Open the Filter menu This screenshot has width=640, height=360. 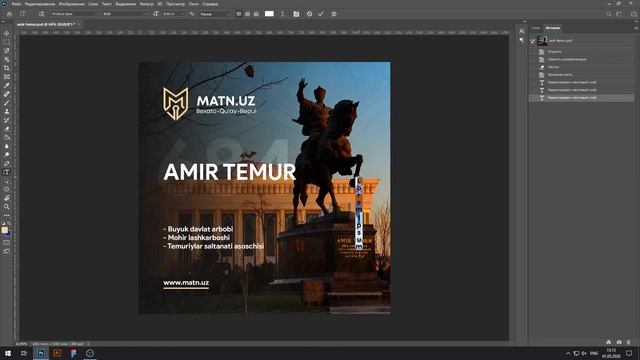147,4
